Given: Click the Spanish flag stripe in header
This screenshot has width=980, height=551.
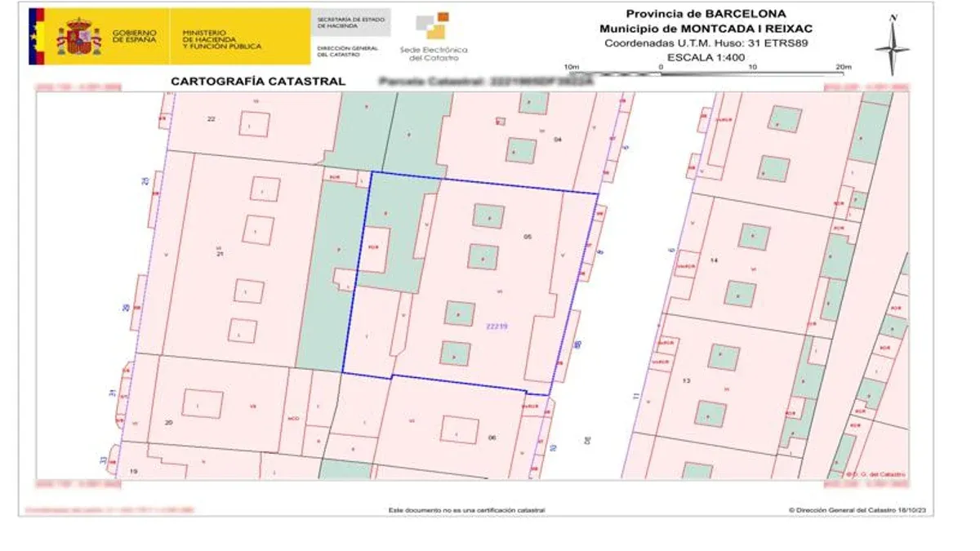Looking at the screenshot, I should coord(37,37).
